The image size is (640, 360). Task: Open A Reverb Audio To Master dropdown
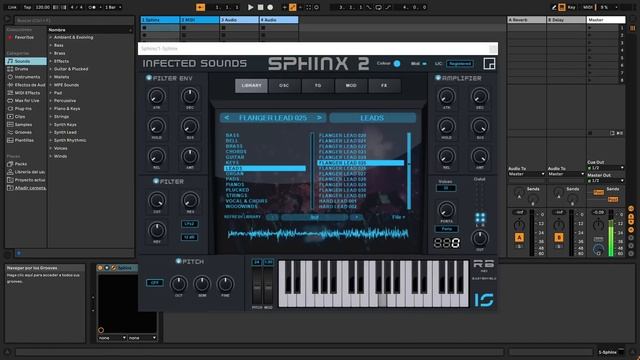click(527, 174)
